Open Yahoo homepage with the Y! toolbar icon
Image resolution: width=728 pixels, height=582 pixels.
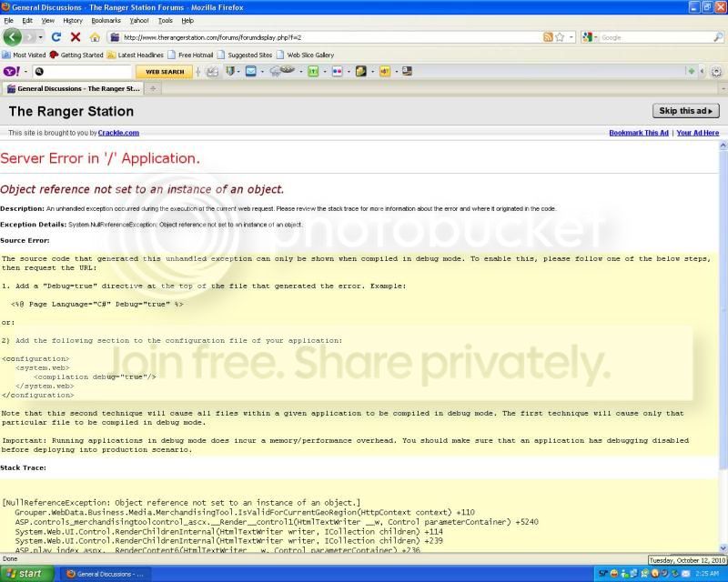tap(9, 71)
